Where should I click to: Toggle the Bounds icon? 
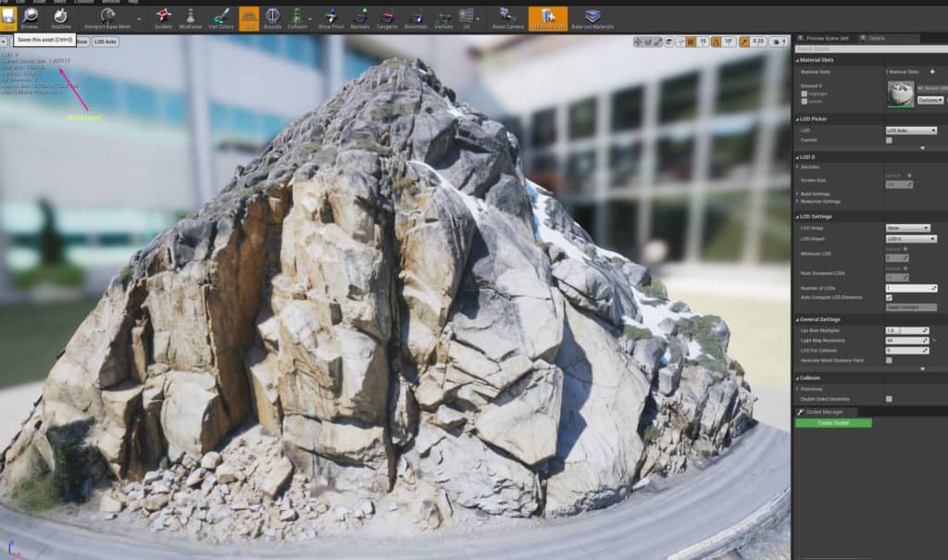(273, 19)
